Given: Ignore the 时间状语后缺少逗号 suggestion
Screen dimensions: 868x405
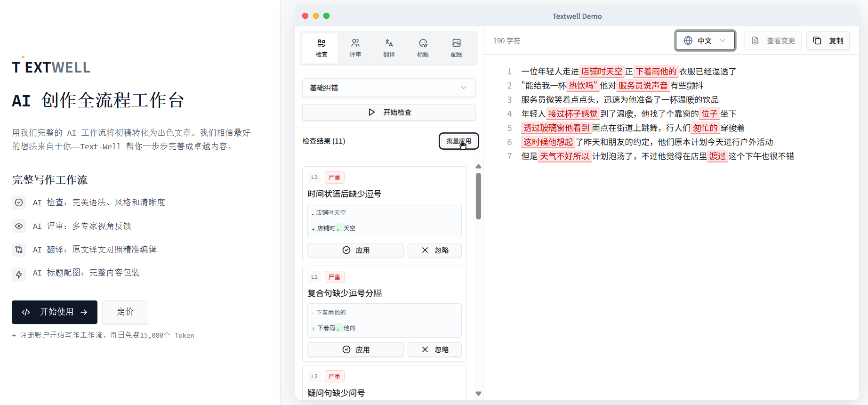Looking at the screenshot, I should pos(434,250).
